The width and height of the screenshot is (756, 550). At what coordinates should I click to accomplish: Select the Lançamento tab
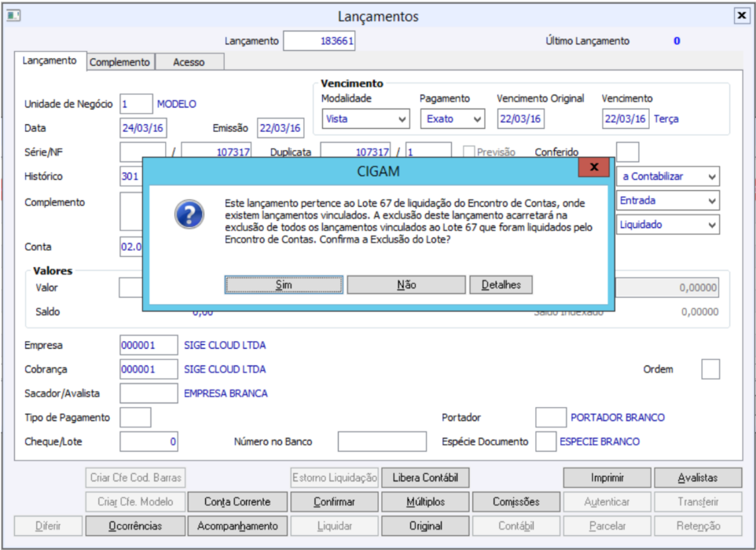tap(50, 60)
